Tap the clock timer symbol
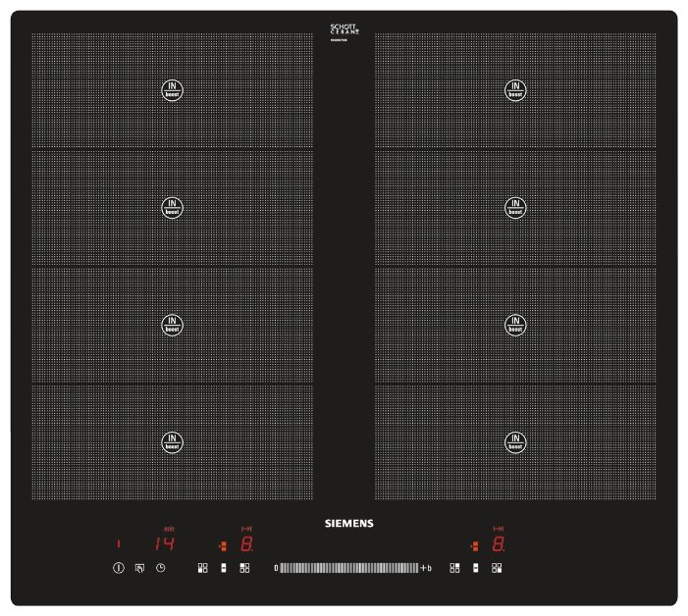The height and width of the screenshot is (616, 688). pyautogui.click(x=161, y=568)
